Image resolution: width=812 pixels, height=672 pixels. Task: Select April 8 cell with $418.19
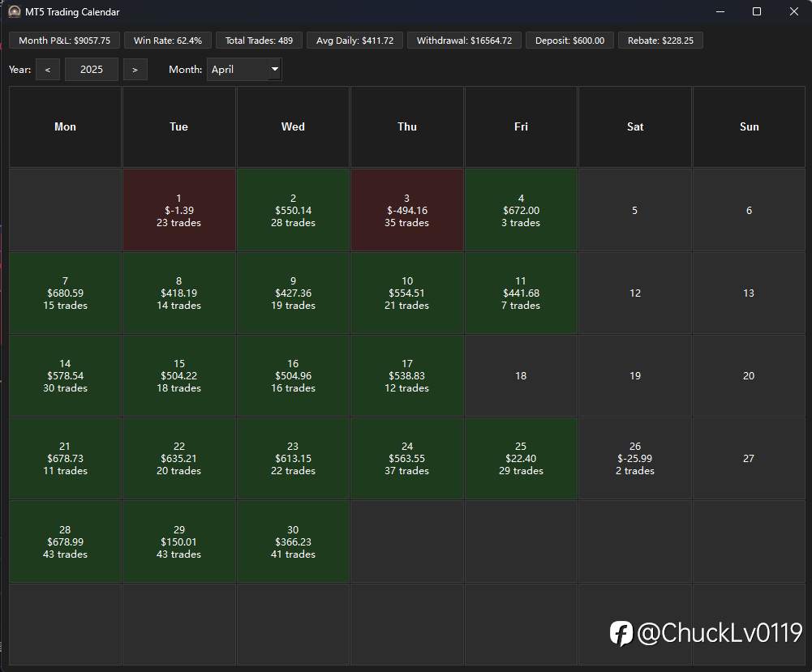click(179, 293)
